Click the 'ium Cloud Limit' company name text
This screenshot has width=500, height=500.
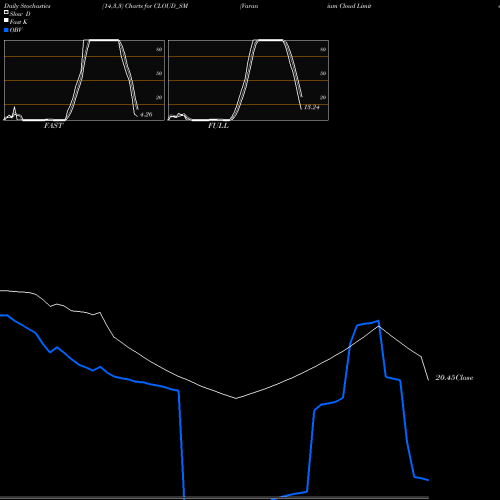pyautogui.click(x=349, y=6)
